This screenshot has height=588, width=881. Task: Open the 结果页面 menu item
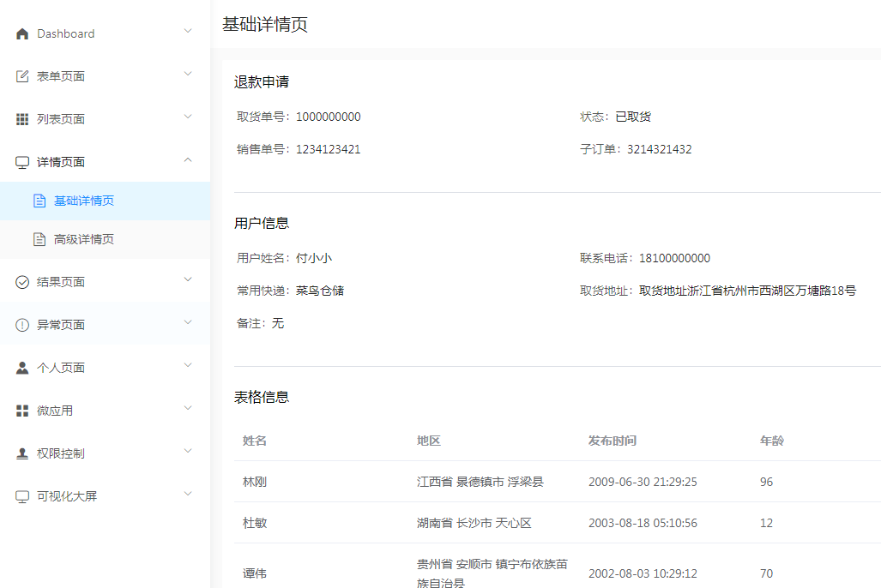pos(105,282)
